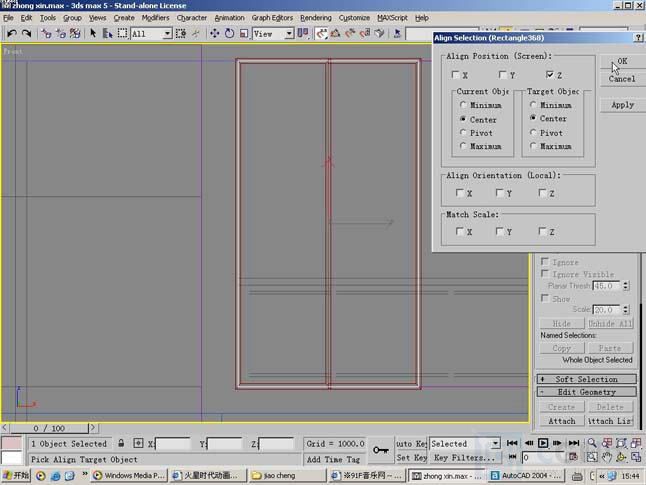Open Key Filters button
Image resolution: width=646 pixels, height=485 pixels.
pos(464,457)
